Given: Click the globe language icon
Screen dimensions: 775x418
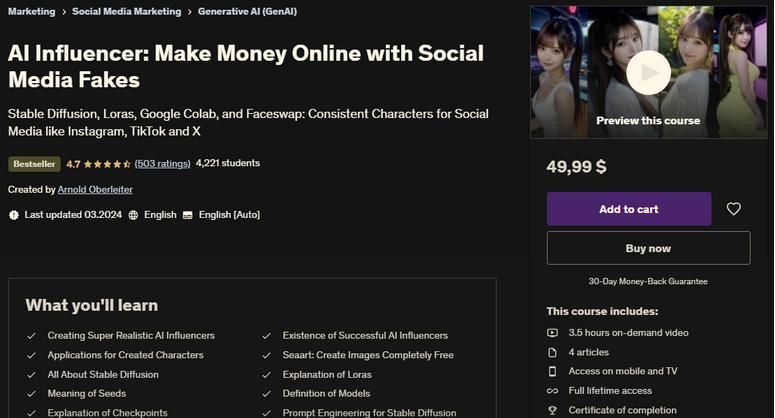Looking at the screenshot, I should point(134,215).
